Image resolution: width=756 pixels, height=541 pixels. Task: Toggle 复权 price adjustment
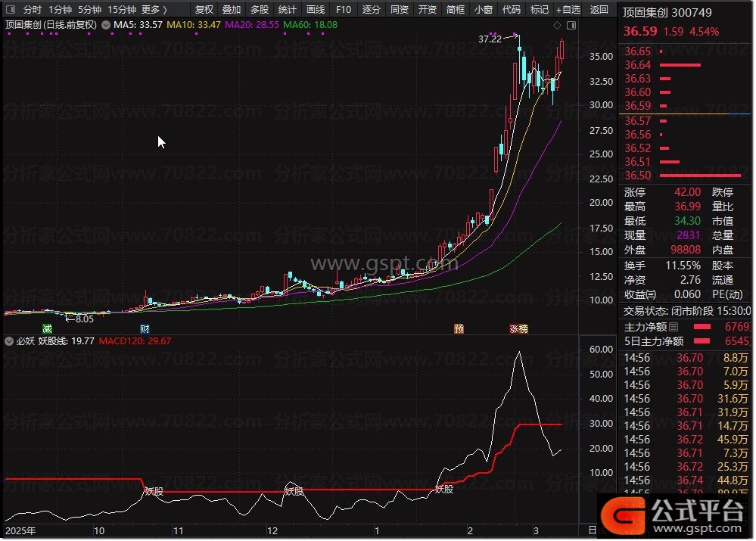204,10
